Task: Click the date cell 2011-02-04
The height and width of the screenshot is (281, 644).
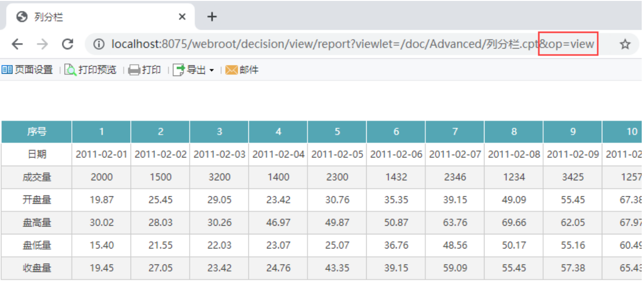Action: [278, 154]
